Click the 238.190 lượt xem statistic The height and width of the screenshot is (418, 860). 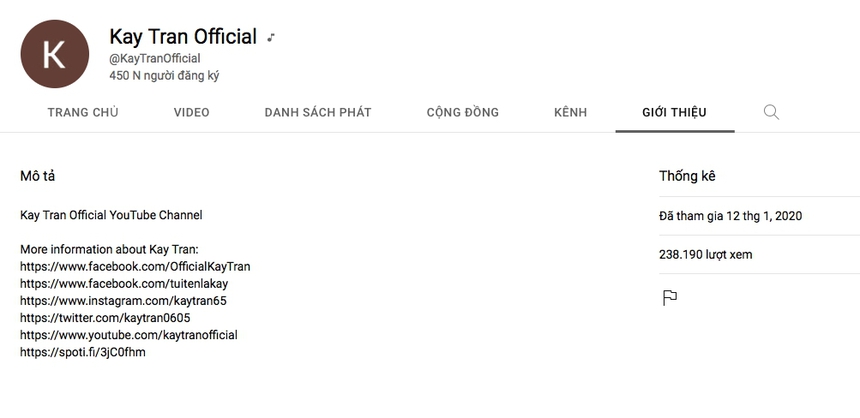pos(706,255)
